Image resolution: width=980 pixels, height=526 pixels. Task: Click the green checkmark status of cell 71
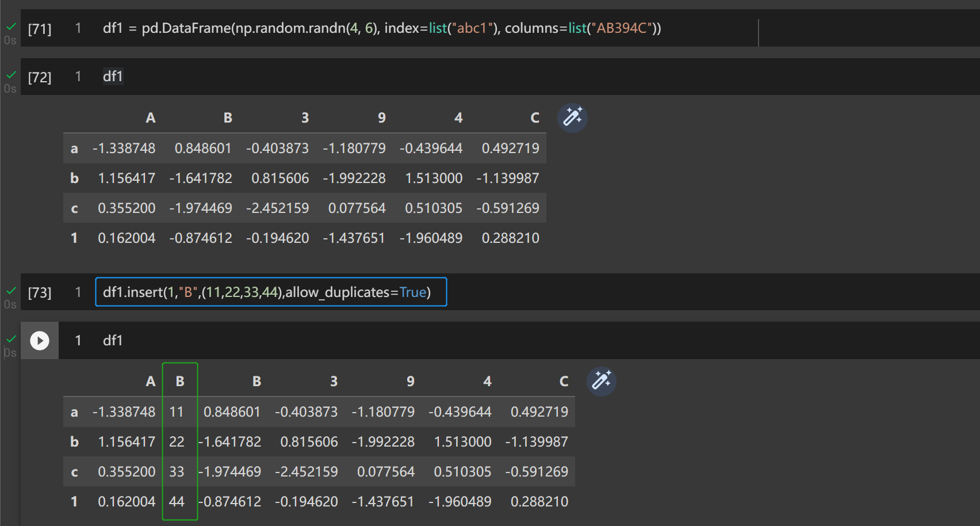coord(11,26)
